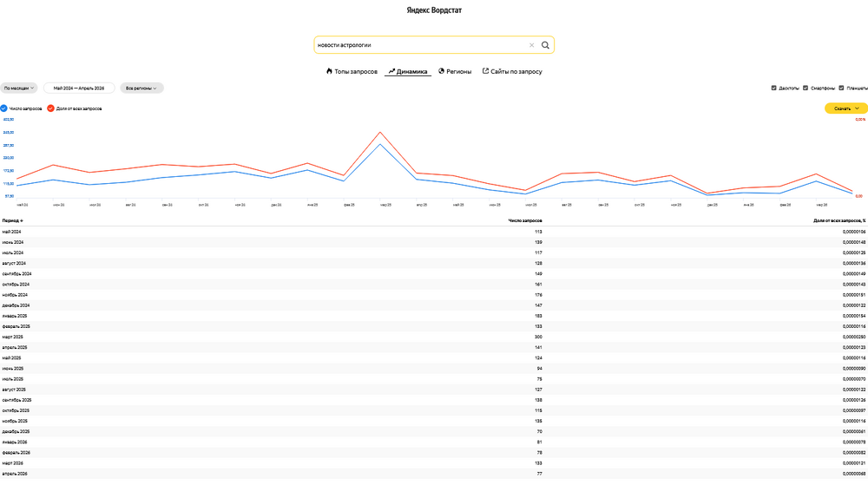
Task: Click the share percentage value for май 2024
Action: (x=854, y=232)
